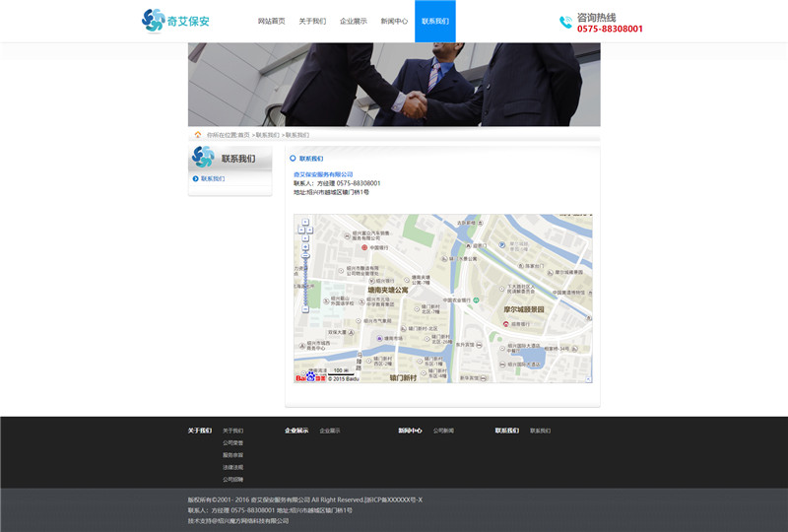Click the green 中国农业银行 marker on the map
This screenshot has width=788, height=532.
click(x=476, y=300)
